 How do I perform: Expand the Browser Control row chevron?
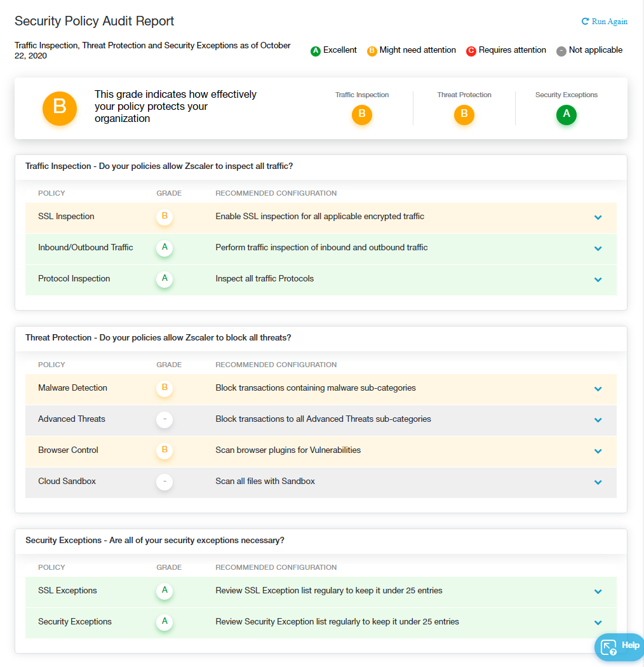[598, 451]
